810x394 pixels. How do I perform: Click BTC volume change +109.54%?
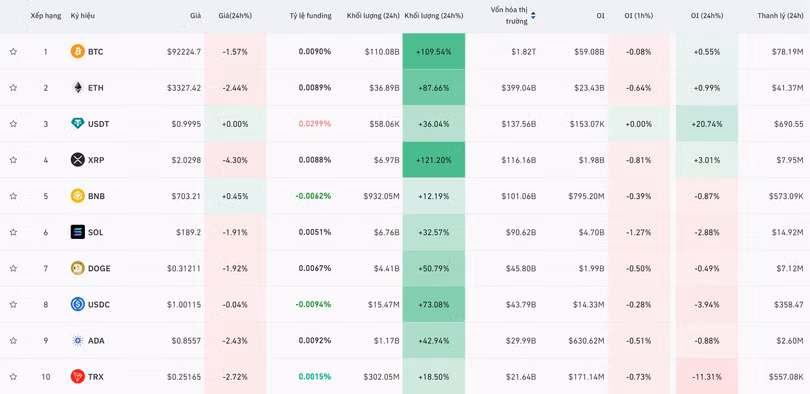[434, 52]
